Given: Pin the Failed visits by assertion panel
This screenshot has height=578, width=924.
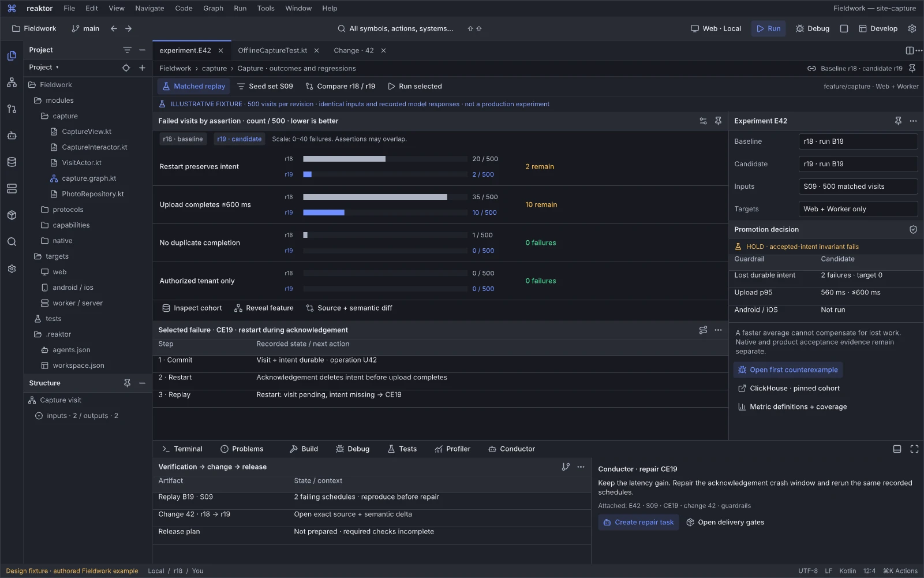Looking at the screenshot, I should [x=718, y=121].
